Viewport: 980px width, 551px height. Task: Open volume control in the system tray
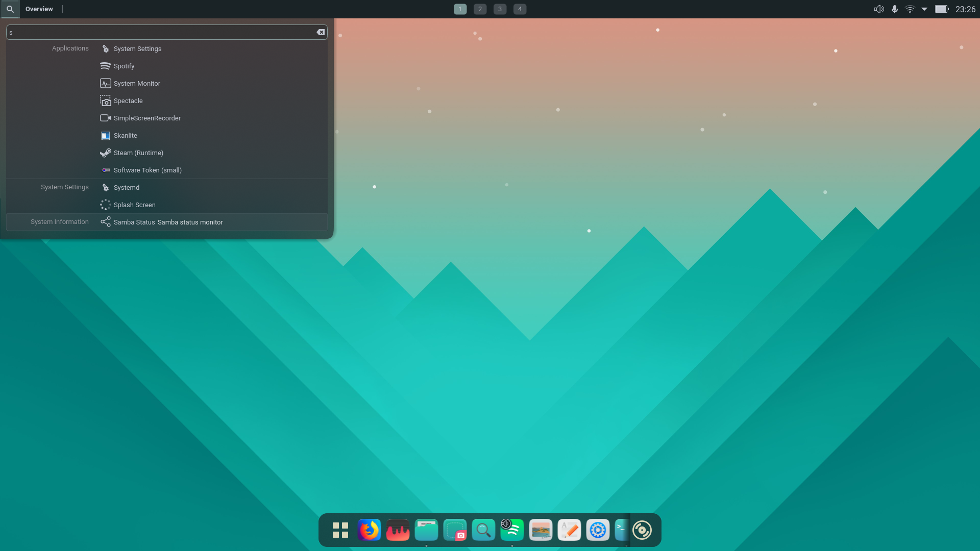point(878,9)
